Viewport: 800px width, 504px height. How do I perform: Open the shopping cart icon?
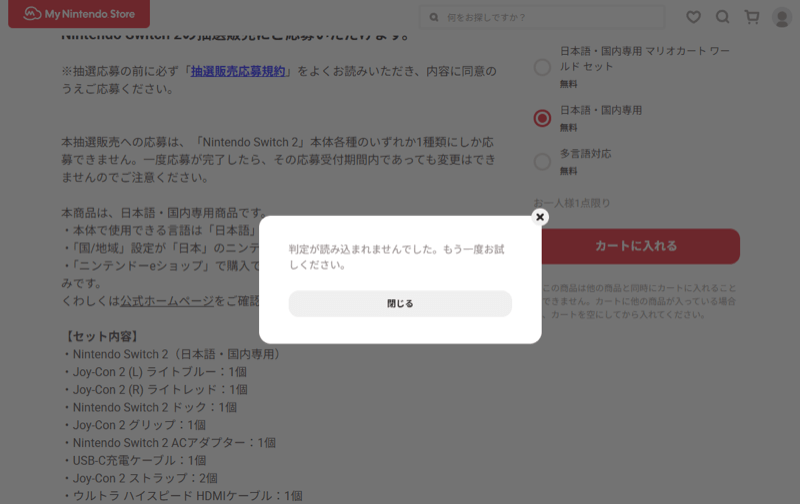tap(752, 17)
